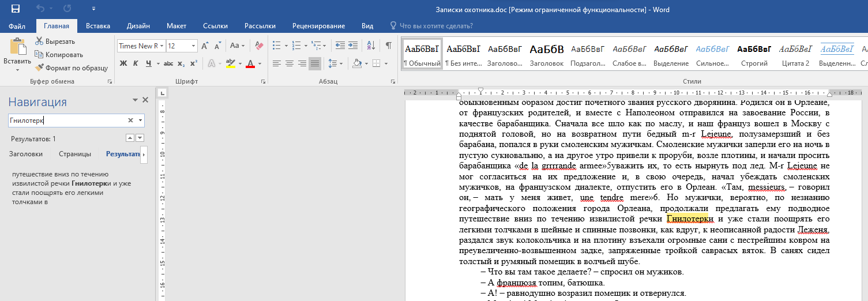
Task: Switch to the Рассылки ribbon tab
Action: tap(260, 26)
